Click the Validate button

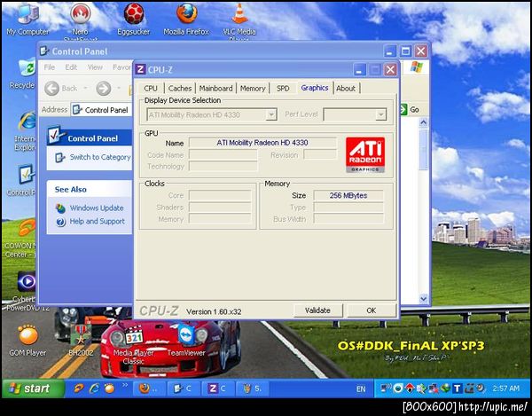[x=318, y=310]
